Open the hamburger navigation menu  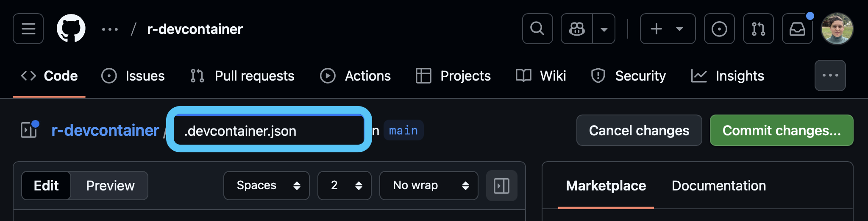[x=28, y=29]
